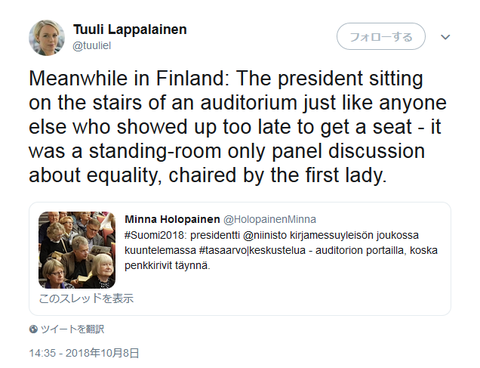
Task: Open Tuuli Lappalainen's profile avatar
Action: click(x=47, y=38)
